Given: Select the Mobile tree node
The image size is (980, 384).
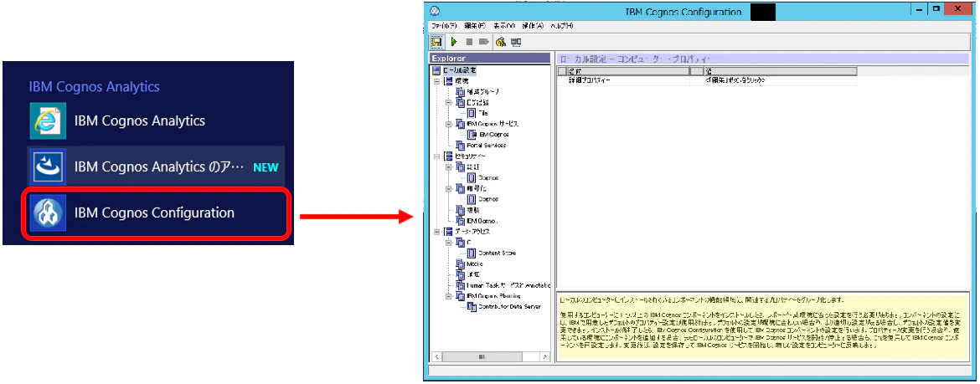Looking at the screenshot, I should [474, 264].
